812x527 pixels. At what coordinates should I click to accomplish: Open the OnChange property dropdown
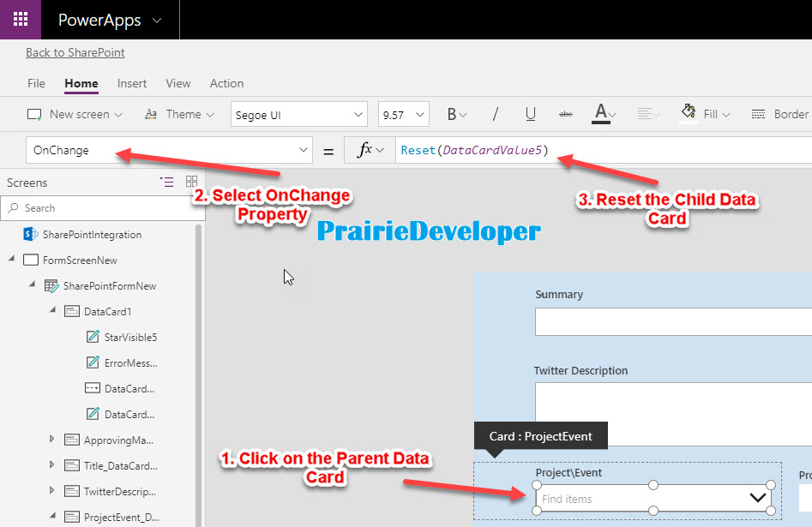tap(169, 150)
